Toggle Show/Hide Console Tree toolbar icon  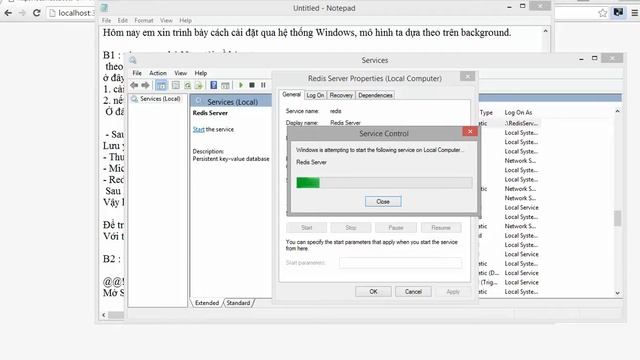(162, 85)
